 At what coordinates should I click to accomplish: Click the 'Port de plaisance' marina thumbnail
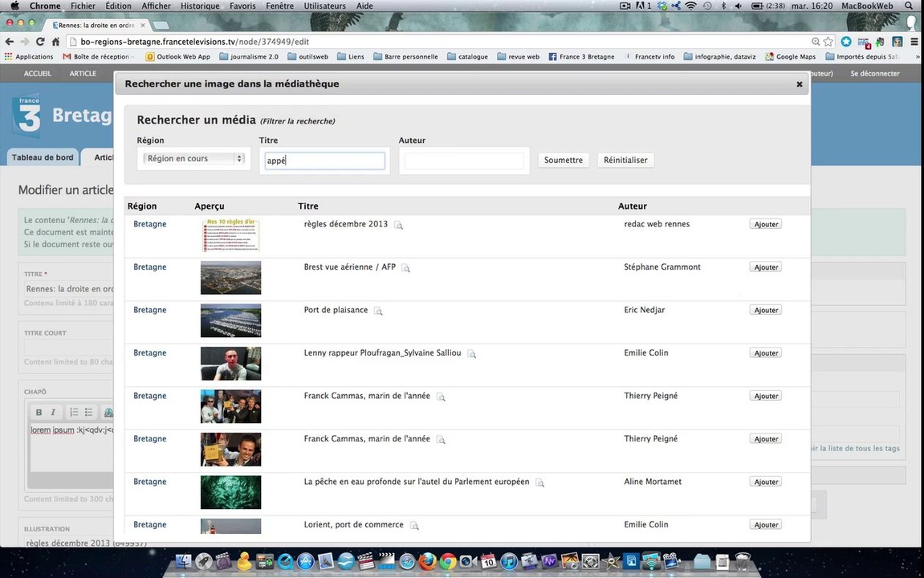pyautogui.click(x=230, y=320)
